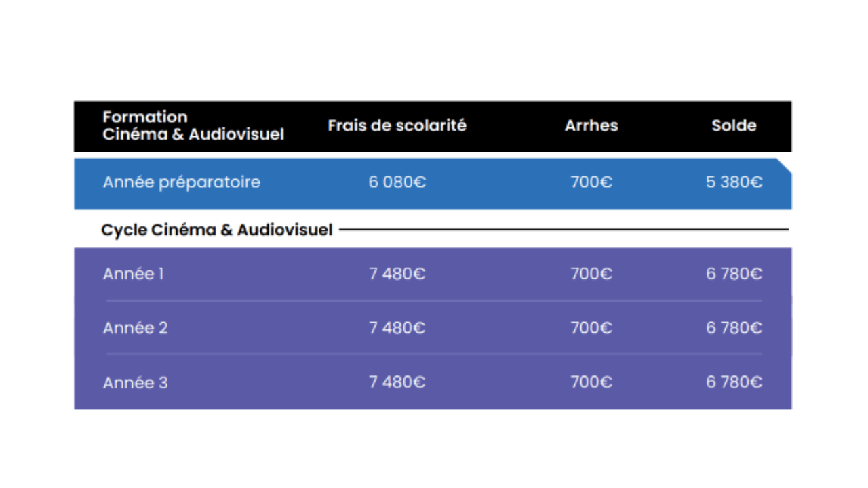Click the 6 080€ tuition amount

pyautogui.click(x=397, y=182)
